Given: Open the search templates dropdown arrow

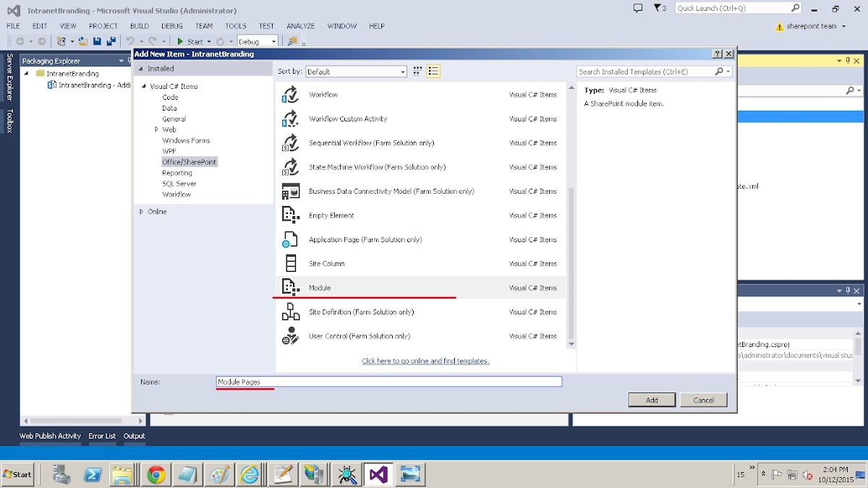Looking at the screenshot, I should (x=727, y=72).
